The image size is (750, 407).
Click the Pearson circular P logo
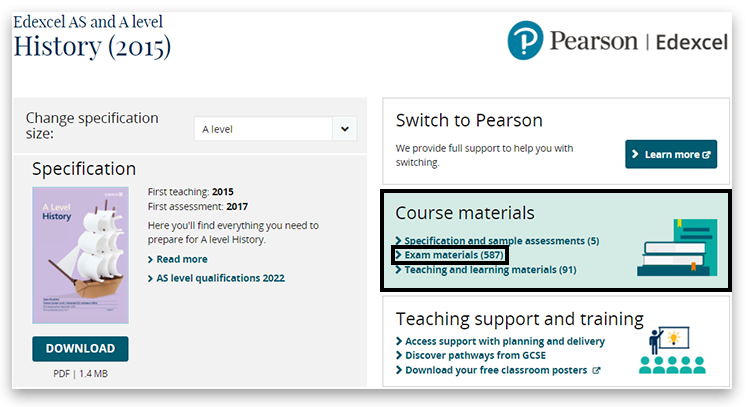525,41
